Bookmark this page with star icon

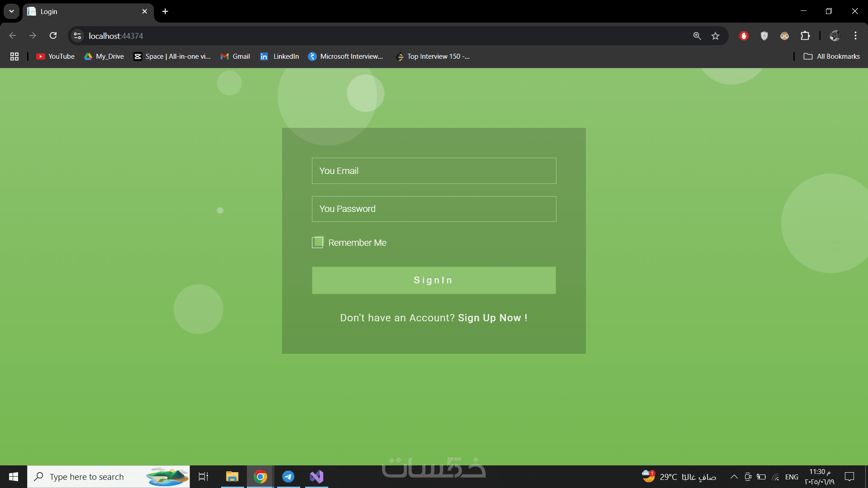point(715,36)
